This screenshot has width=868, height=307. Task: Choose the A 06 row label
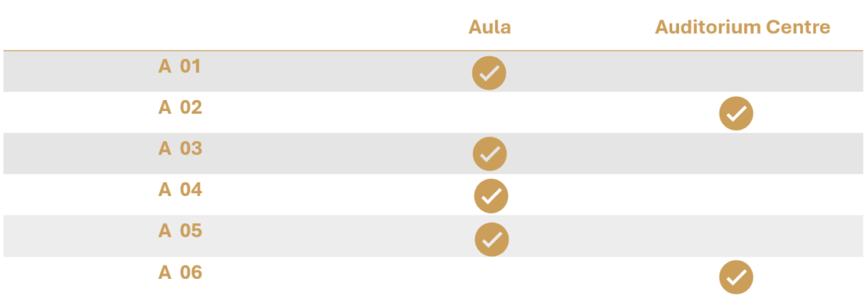180,272
